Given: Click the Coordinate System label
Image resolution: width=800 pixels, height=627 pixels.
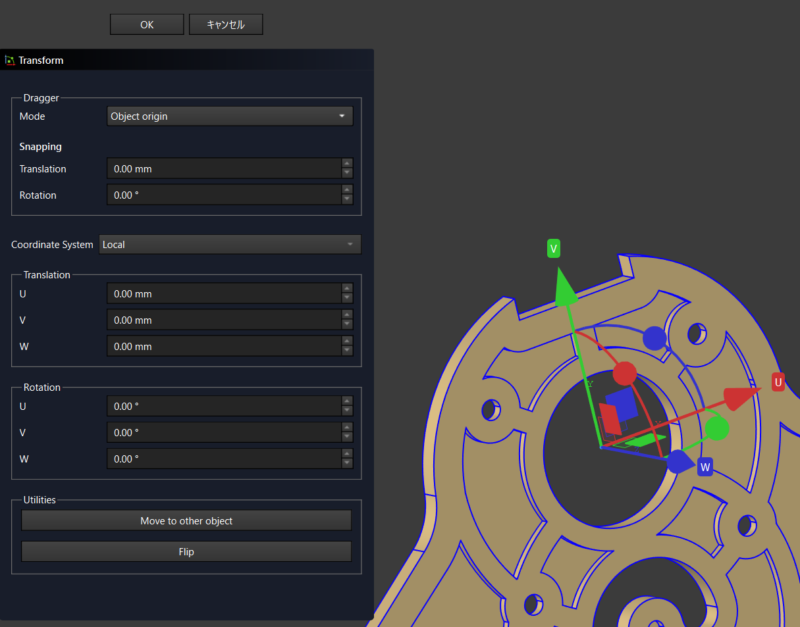Looking at the screenshot, I should pos(52,244).
